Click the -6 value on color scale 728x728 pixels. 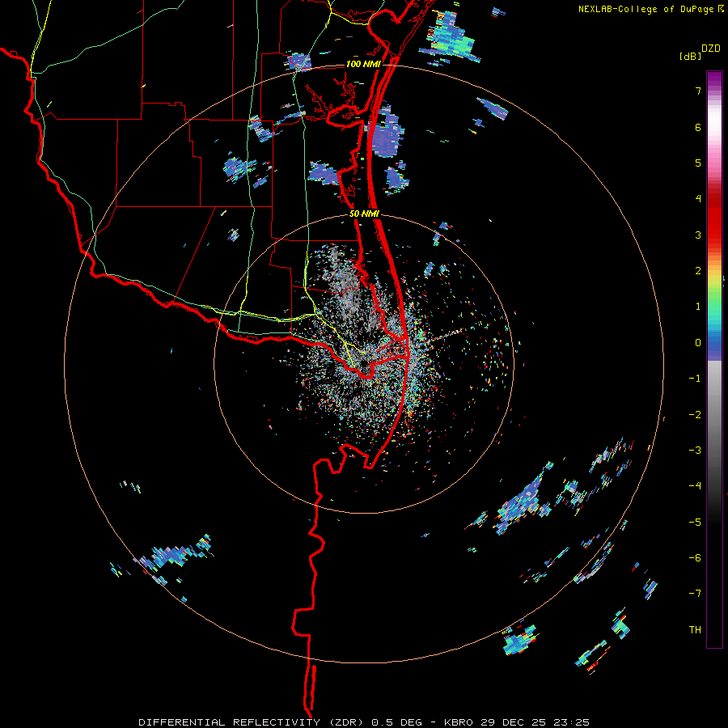(695, 558)
